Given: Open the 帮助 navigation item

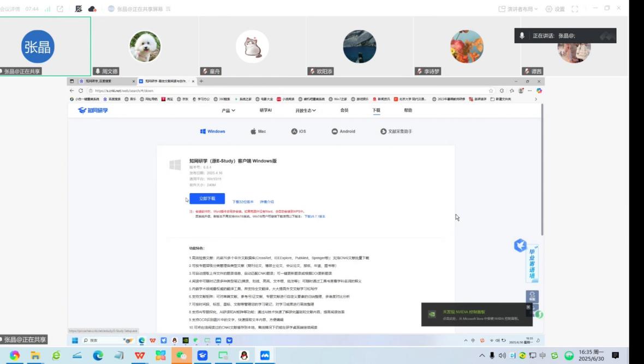Looking at the screenshot, I should (x=408, y=110).
